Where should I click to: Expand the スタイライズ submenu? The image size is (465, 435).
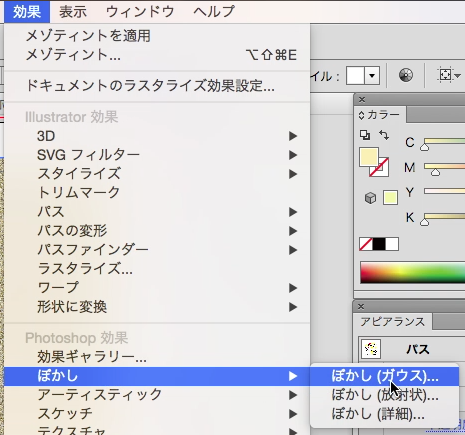(x=157, y=174)
